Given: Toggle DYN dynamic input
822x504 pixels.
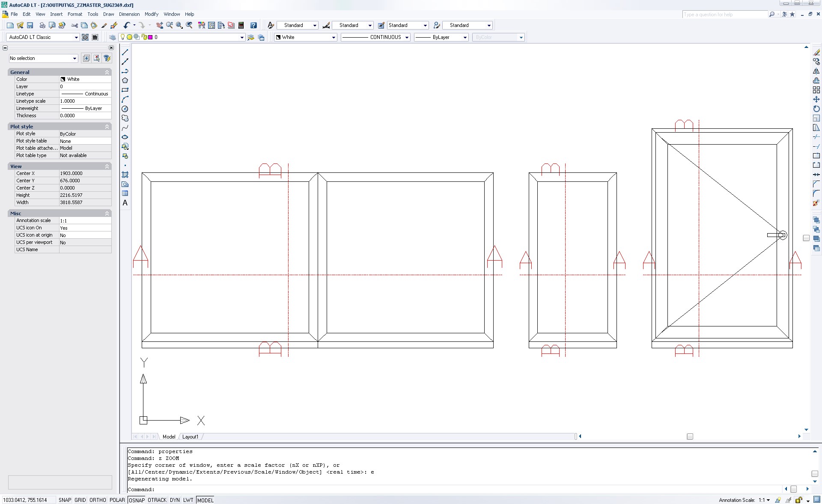Looking at the screenshot, I should pos(175,500).
